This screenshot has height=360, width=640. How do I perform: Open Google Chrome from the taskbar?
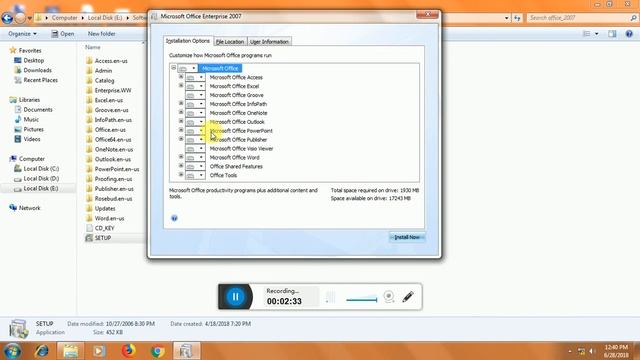pyautogui.click(x=157, y=351)
